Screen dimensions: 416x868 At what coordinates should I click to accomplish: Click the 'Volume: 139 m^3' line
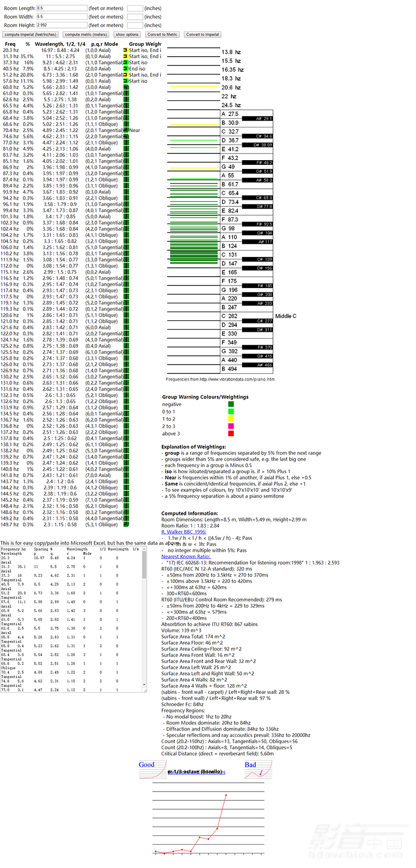tap(181, 630)
